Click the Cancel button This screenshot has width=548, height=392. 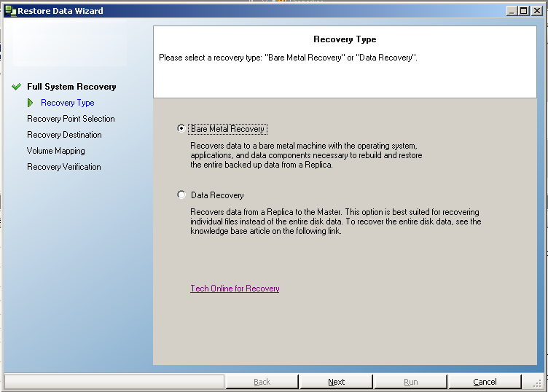[x=485, y=382]
